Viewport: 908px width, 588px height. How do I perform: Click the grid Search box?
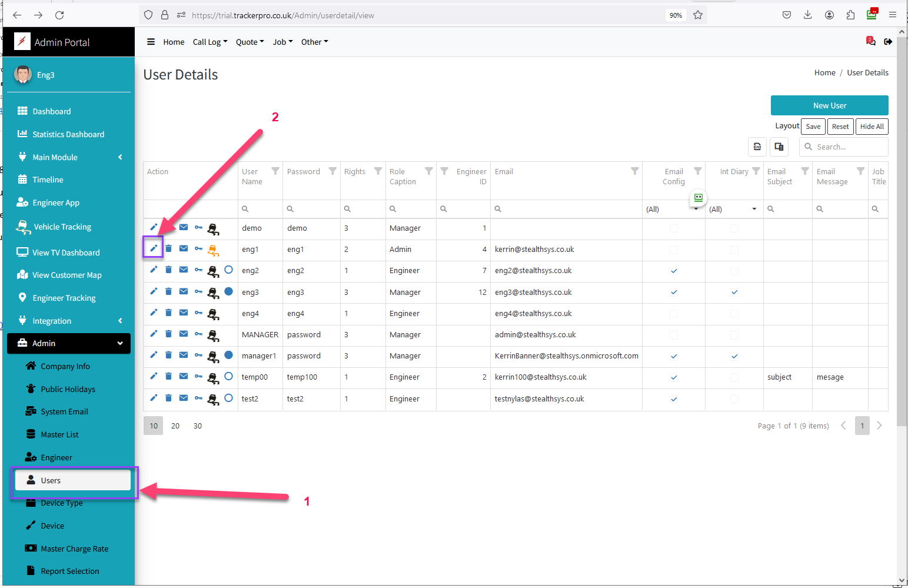click(x=843, y=147)
